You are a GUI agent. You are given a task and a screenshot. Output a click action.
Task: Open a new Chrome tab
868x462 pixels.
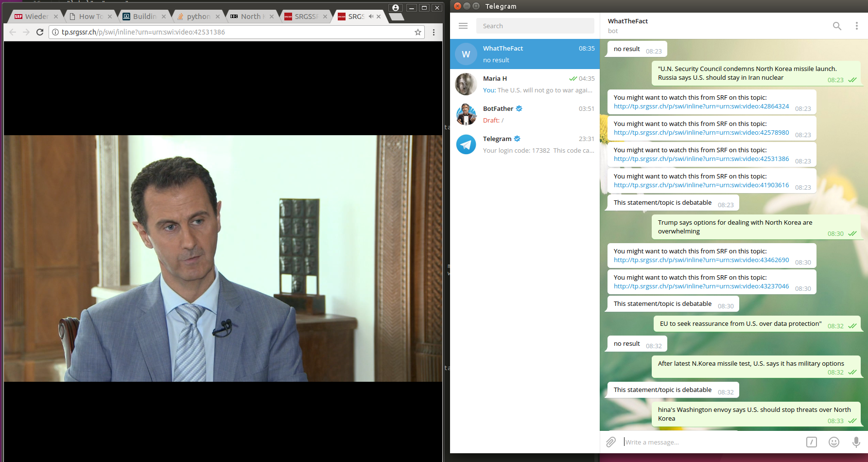pyautogui.click(x=397, y=17)
